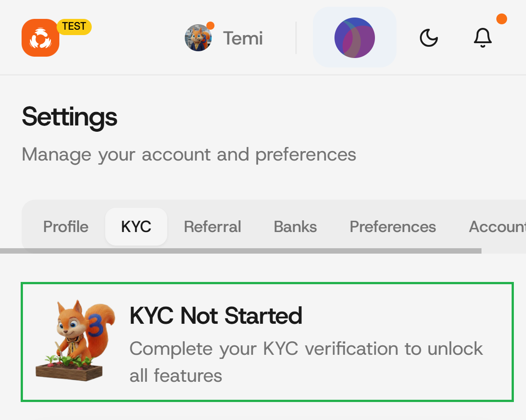Select the KYC tab
526x420 pixels.
coord(136,227)
